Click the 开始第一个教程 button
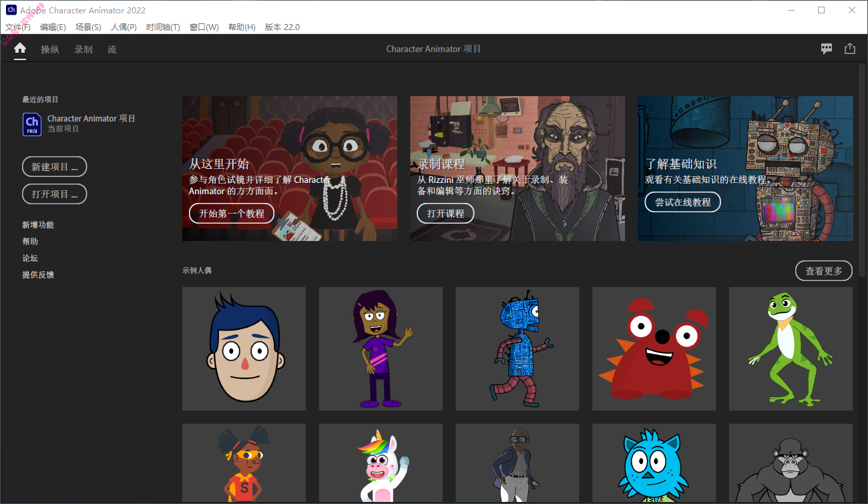 pyautogui.click(x=232, y=214)
